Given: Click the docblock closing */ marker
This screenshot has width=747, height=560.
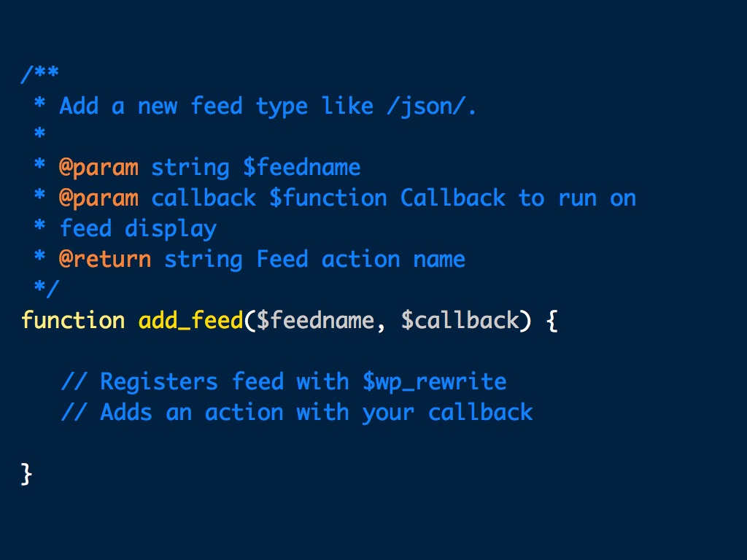Looking at the screenshot, I should pyautogui.click(x=47, y=289).
